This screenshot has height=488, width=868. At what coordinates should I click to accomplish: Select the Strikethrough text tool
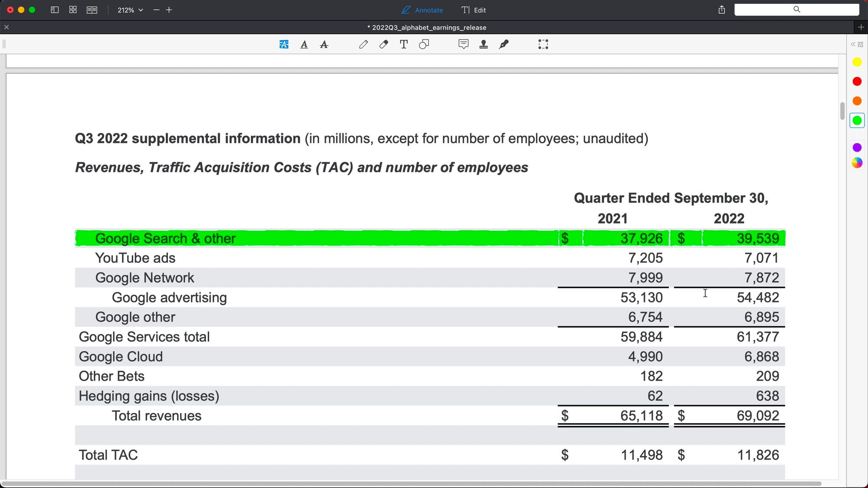tap(324, 44)
